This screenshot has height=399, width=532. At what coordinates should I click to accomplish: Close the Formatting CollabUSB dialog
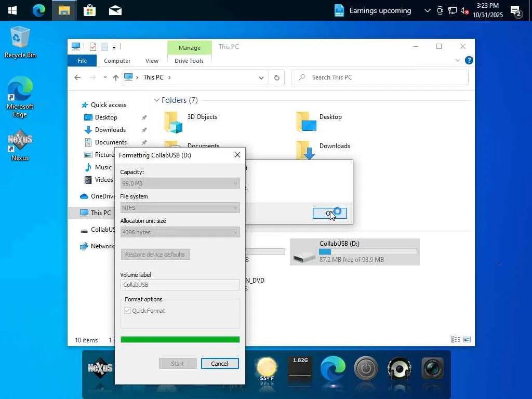(237, 155)
